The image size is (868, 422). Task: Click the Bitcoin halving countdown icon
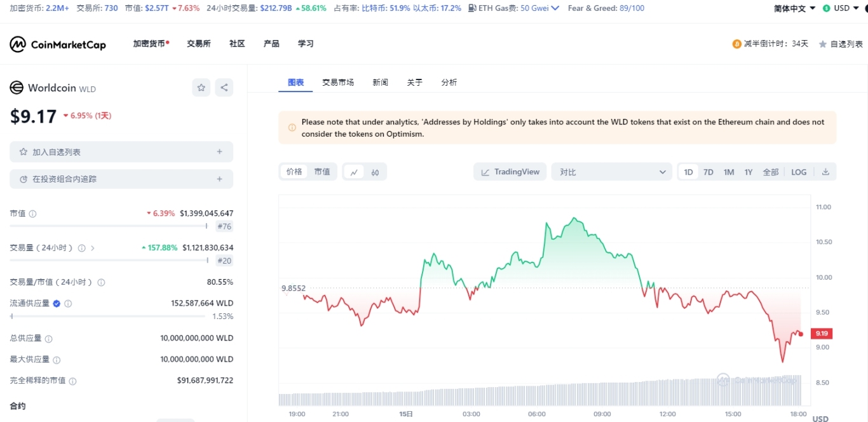pyautogui.click(x=737, y=44)
